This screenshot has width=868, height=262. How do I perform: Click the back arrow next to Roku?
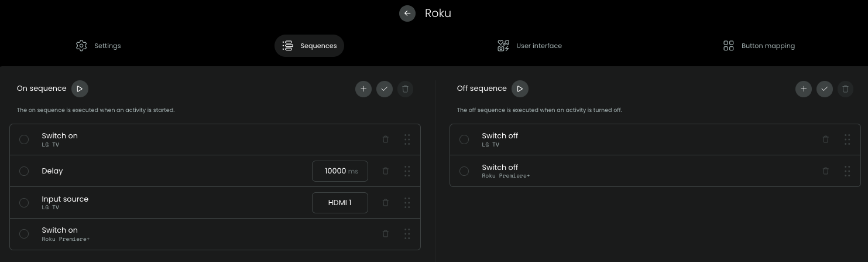tap(407, 13)
